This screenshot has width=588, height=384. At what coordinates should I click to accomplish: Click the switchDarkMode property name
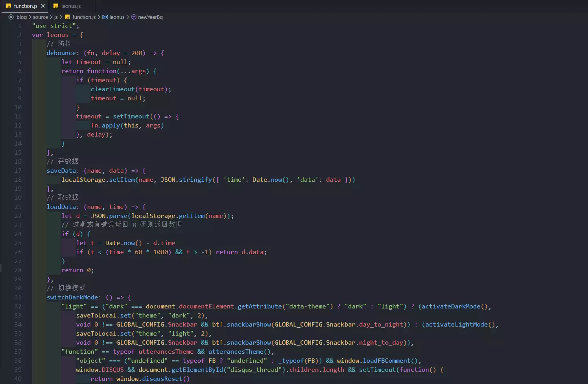72,297
